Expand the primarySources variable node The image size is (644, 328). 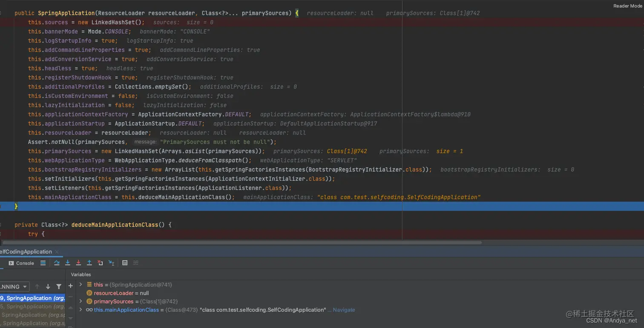(x=80, y=302)
